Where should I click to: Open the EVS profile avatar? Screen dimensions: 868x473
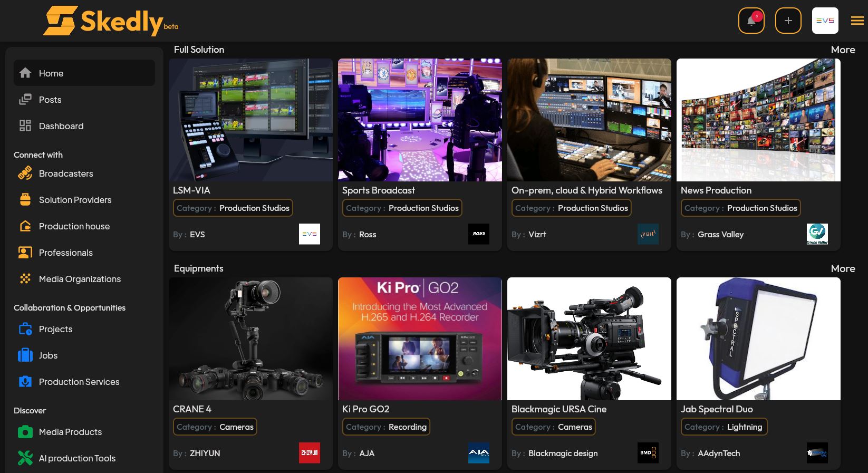[825, 21]
